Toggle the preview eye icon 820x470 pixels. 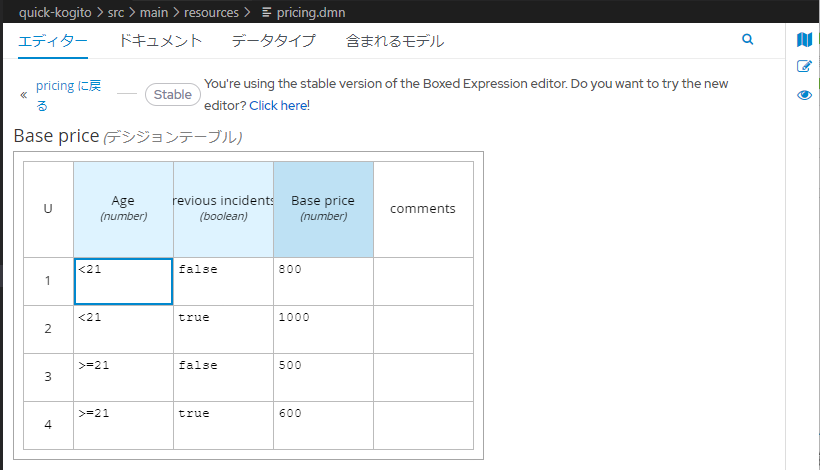click(804, 95)
